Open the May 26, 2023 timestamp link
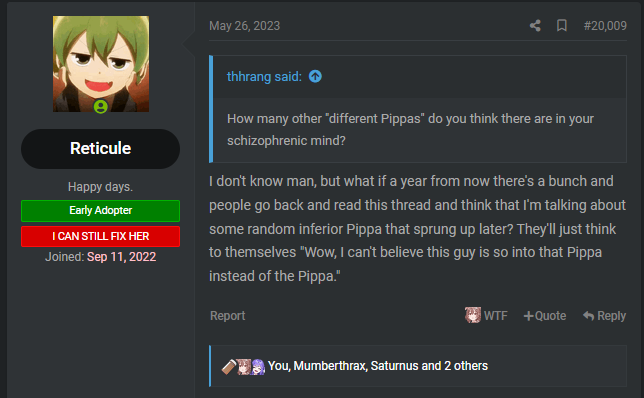Screen dimensions: 644x398 click(x=244, y=26)
